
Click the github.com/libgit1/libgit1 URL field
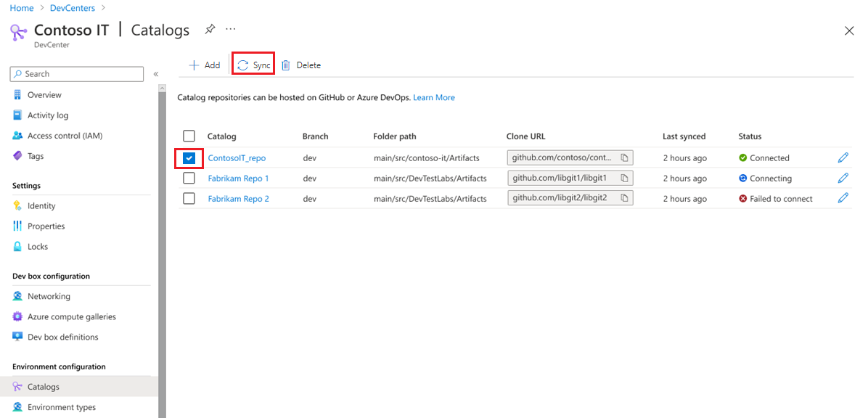(x=570, y=179)
